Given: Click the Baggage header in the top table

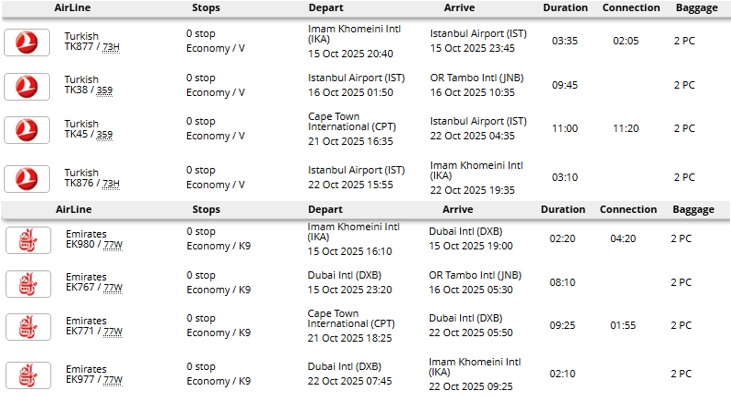Looking at the screenshot, I should (x=697, y=8).
